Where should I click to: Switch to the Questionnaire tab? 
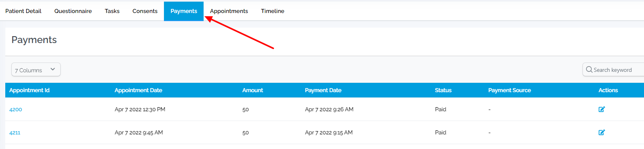73,11
